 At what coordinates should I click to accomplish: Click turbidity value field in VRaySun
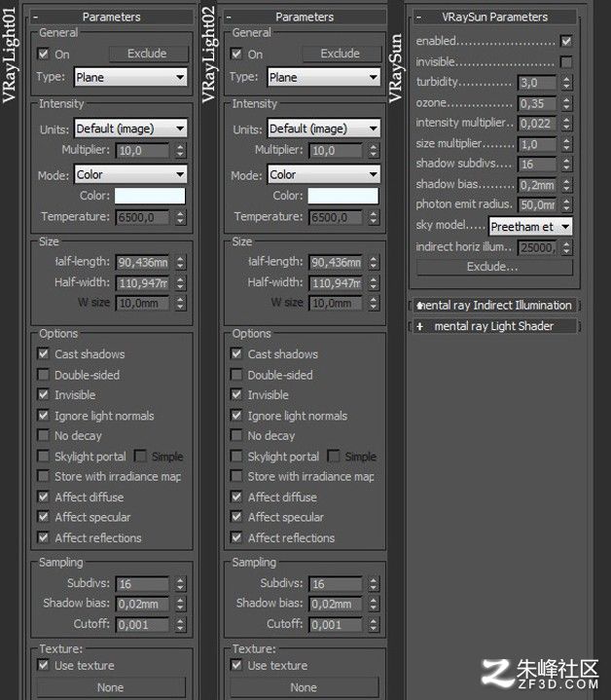point(537,83)
